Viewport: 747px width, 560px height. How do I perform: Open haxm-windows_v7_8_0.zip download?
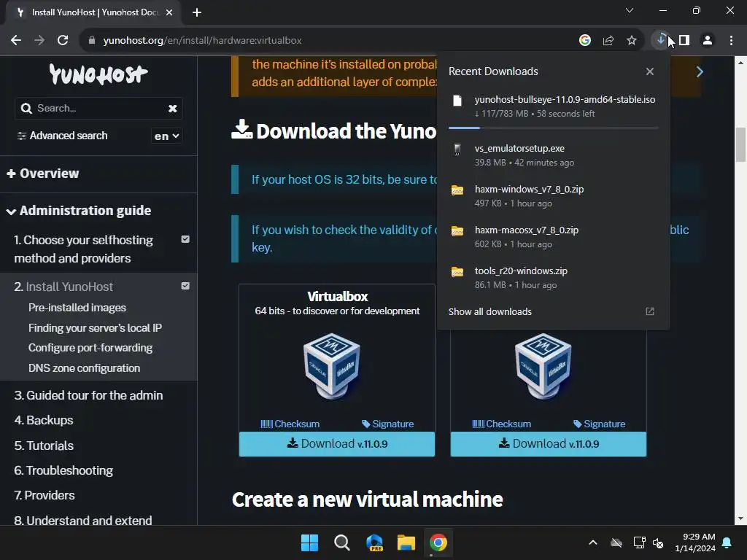[x=554, y=195]
